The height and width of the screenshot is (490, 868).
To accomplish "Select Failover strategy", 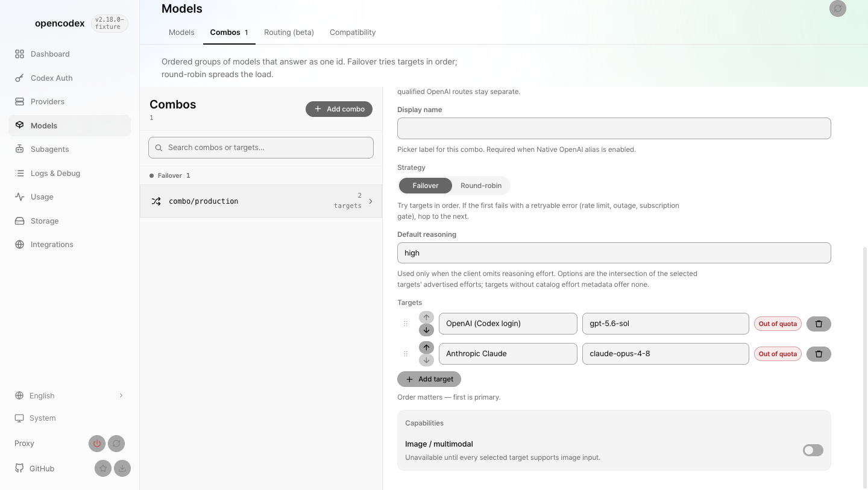I will 426,186.
